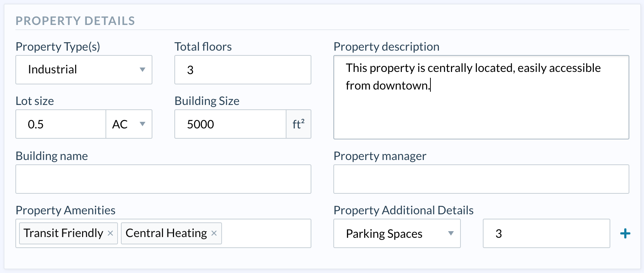Open the Property Type(s) dropdown arrow
The width and height of the screenshot is (644, 273).
coord(143,70)
